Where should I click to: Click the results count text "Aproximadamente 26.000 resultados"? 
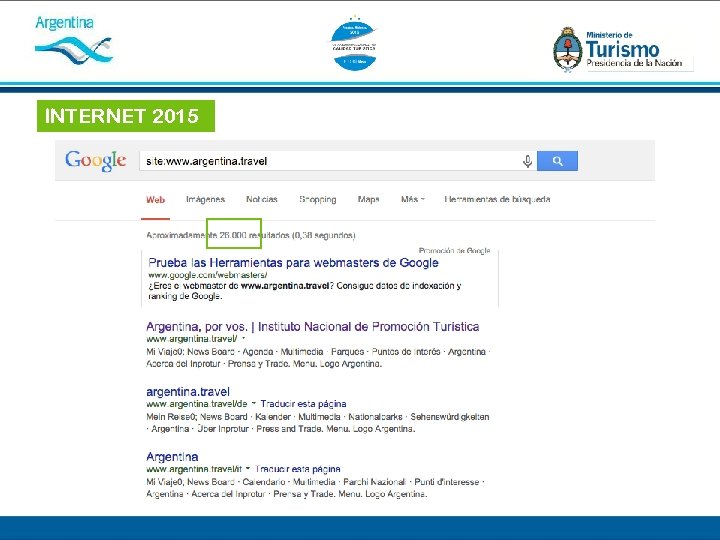point(218,235)
